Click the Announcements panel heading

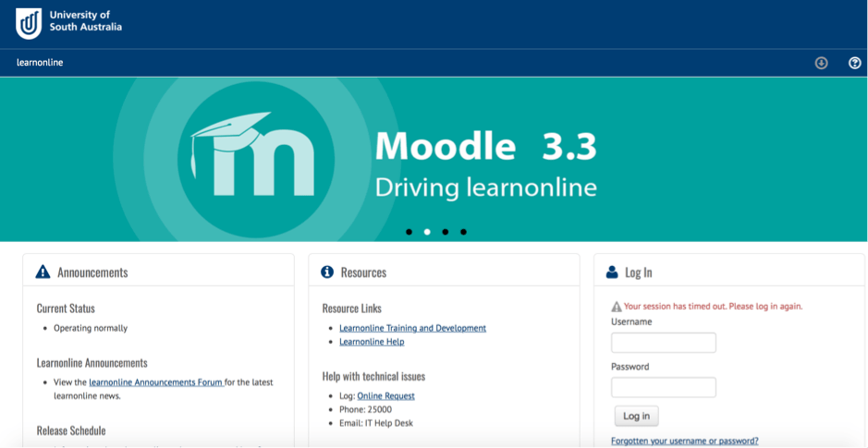click(x=92, y=272)
